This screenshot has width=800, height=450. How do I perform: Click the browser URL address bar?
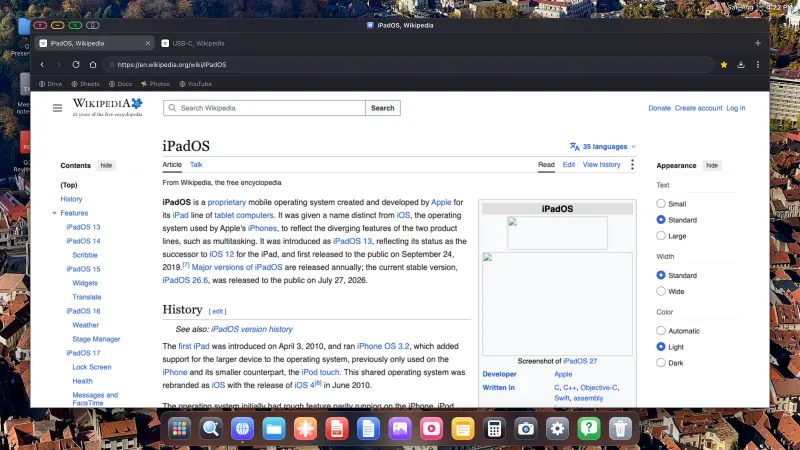click(x=408, y=65)
